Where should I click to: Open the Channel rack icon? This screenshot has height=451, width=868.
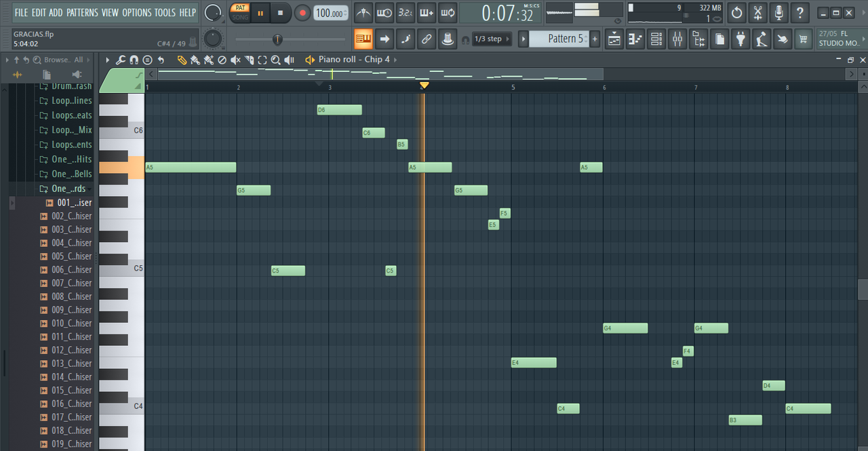pyautogui.click(x=656, y=39)
